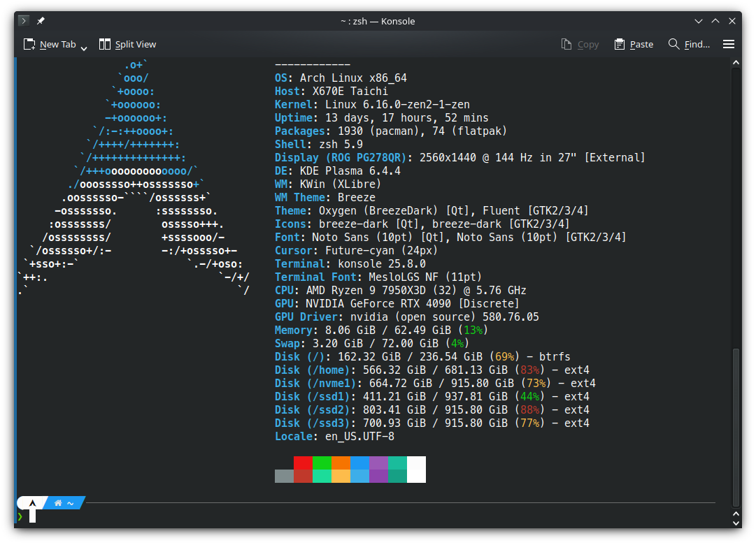This screenshot has width=756, height=545.
Task: Click the Copy toolbar button
Action: [580, 44]
